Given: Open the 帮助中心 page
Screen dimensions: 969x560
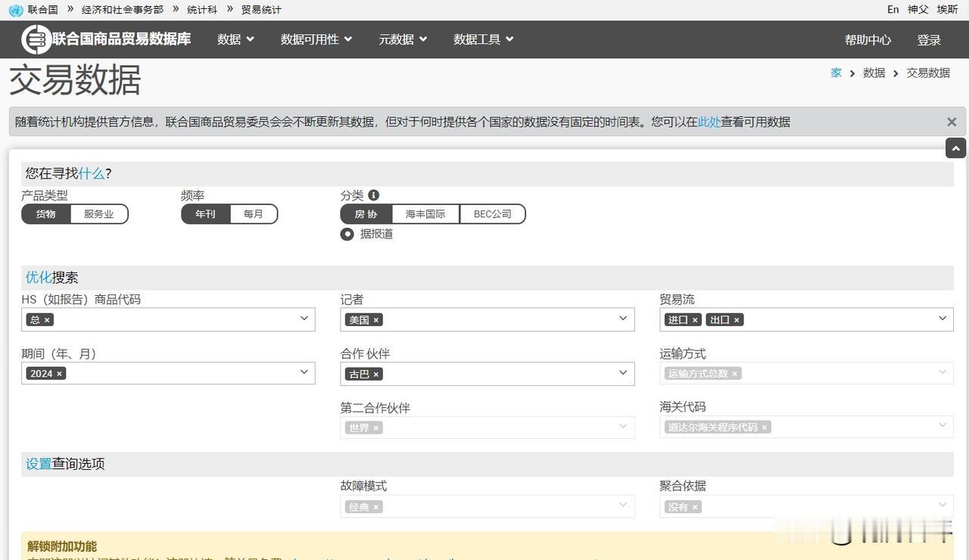Looking at the screenshot, I should (x=868, y=39).
